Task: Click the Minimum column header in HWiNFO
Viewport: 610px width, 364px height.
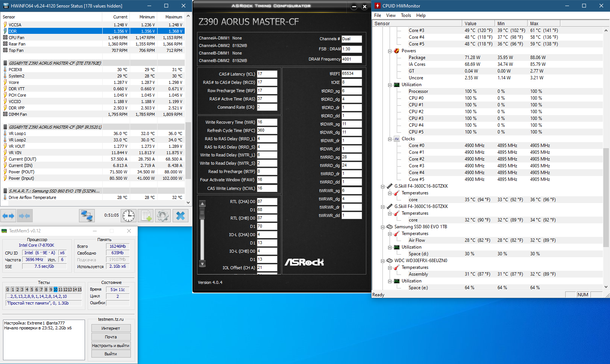Action: (143, 17)
